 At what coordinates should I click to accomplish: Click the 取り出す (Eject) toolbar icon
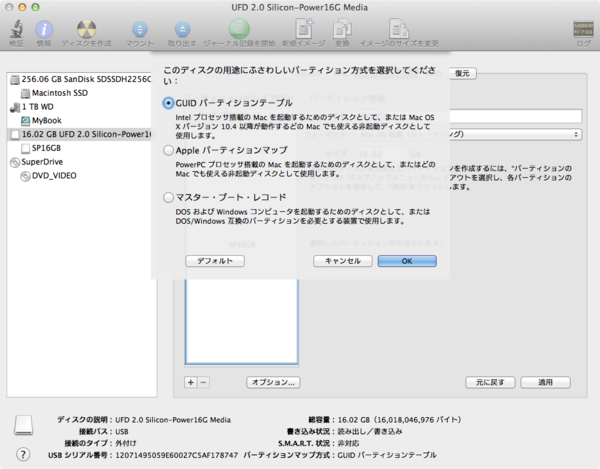182,29
